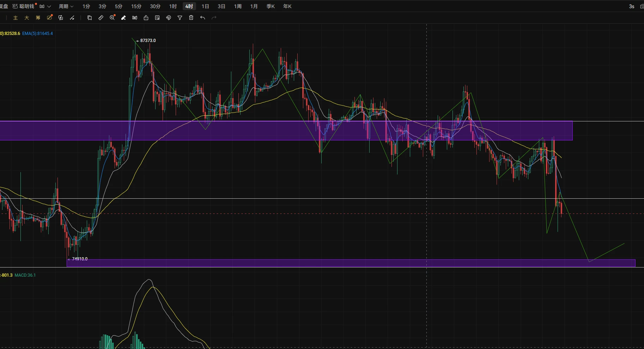644x349 pixels.
Task: Click the copy drawings icon
Action: point(90,18)
